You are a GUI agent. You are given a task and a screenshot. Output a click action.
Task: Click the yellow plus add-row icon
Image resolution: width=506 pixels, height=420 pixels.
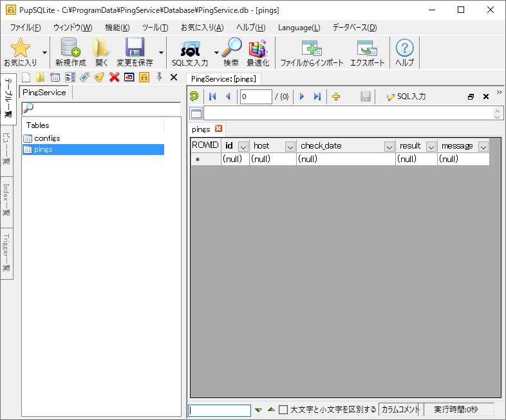tap(335, 96)
